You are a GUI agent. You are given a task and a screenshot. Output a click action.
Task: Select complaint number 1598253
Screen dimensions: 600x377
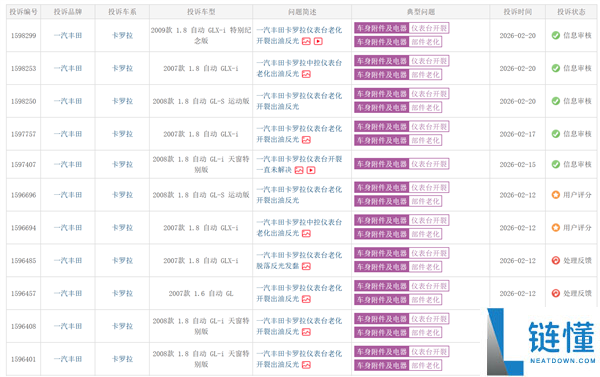tap(23, 69)
